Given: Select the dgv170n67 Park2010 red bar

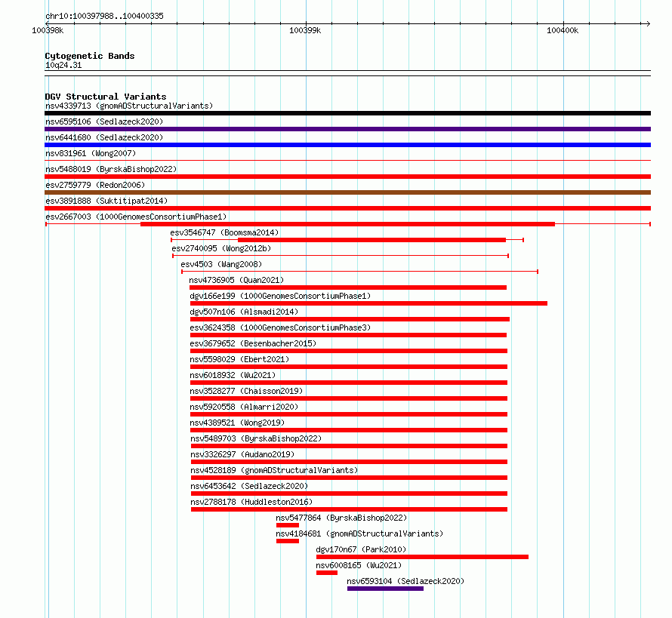Looking at the screenshot, I should tap(422, 557).
